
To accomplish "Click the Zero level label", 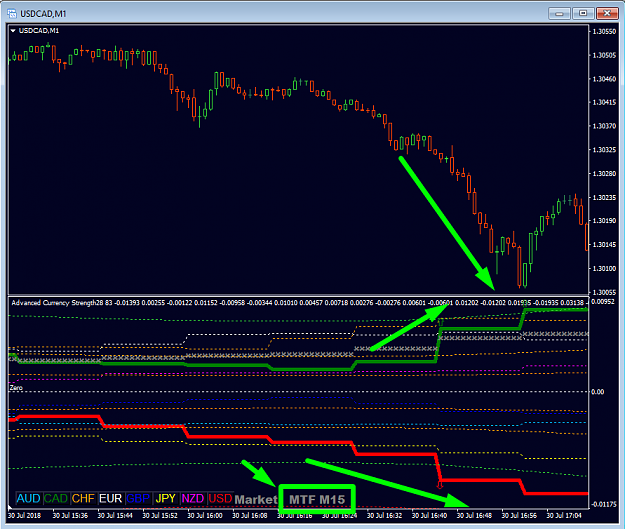I will 16,387.
